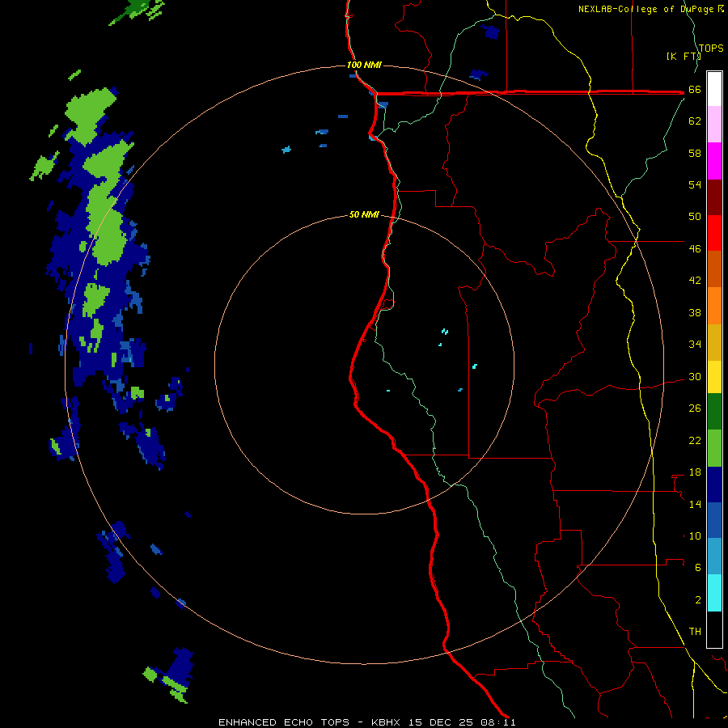Click the light green legend swatch
Viewport: 728px width, 728px height.
714,448
